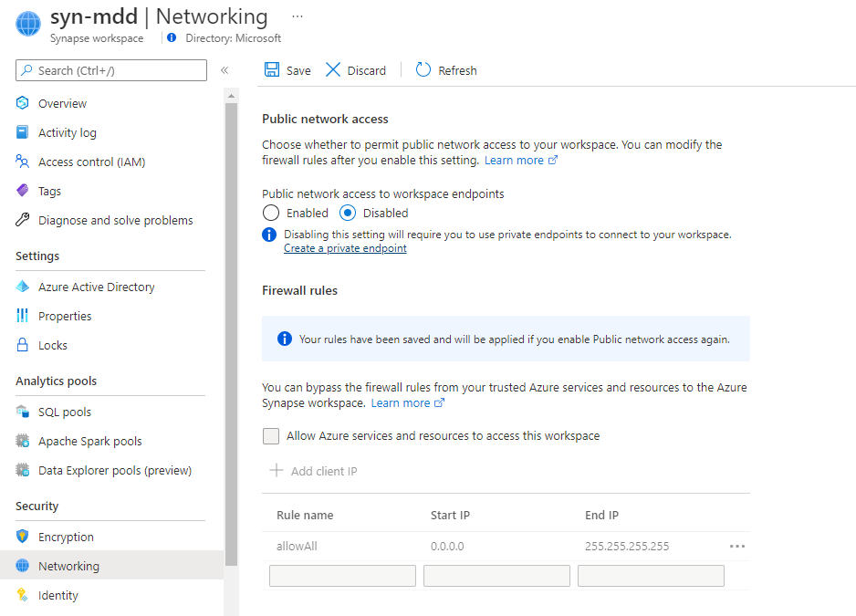The height and width of the screenshot is (616, 856).
Task: Click the Diagnose wrench icon
Action: click(x=23, y=220)
